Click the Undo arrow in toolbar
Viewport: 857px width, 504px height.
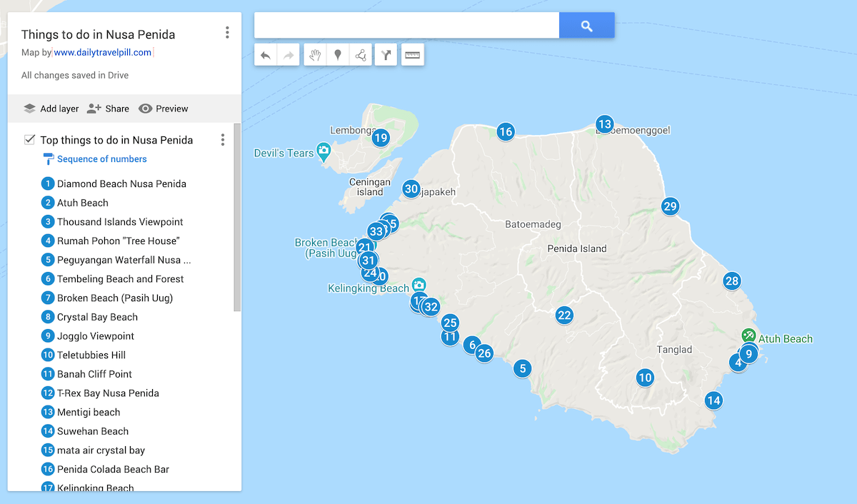[x=266, y=55]
